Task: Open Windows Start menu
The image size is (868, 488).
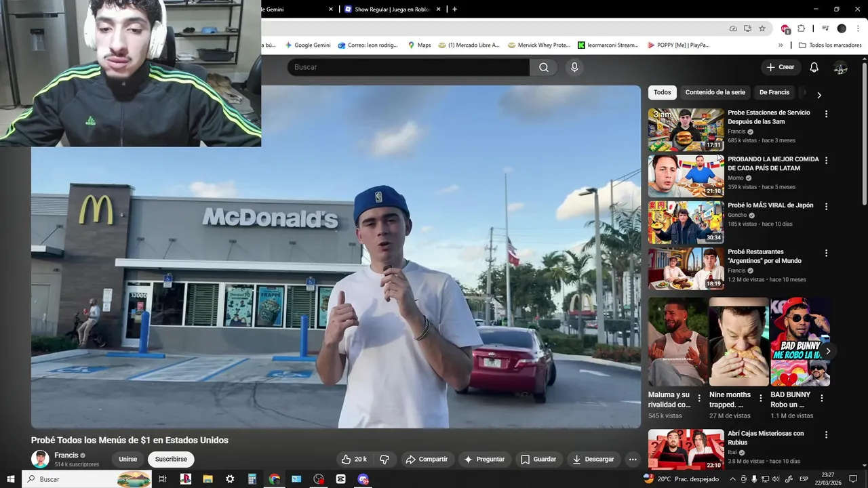Action: click(11, 479)
